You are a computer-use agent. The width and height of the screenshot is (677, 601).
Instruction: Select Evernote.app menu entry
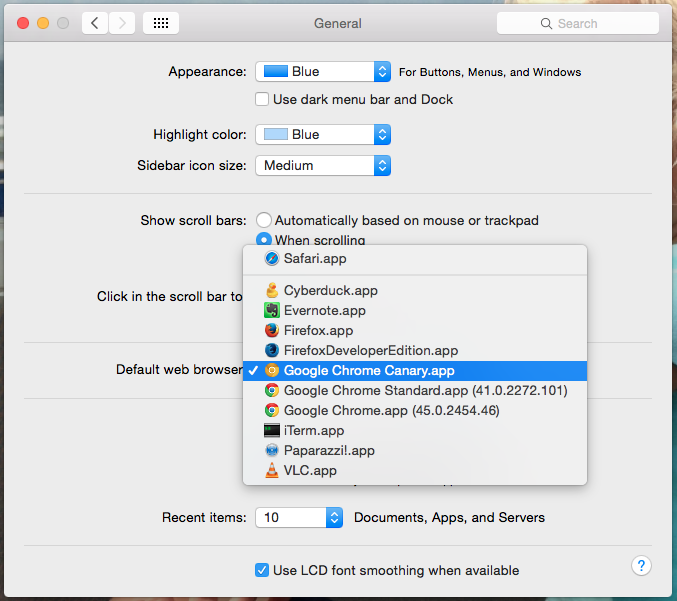[414, 310]
